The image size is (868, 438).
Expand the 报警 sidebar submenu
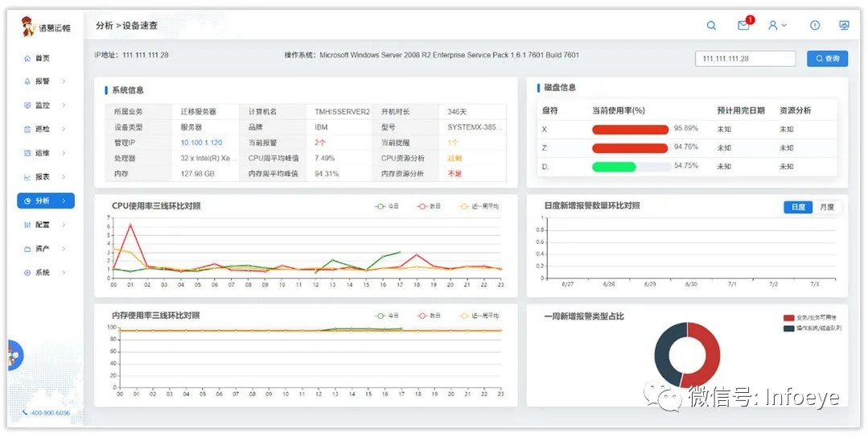coord(64,81)
